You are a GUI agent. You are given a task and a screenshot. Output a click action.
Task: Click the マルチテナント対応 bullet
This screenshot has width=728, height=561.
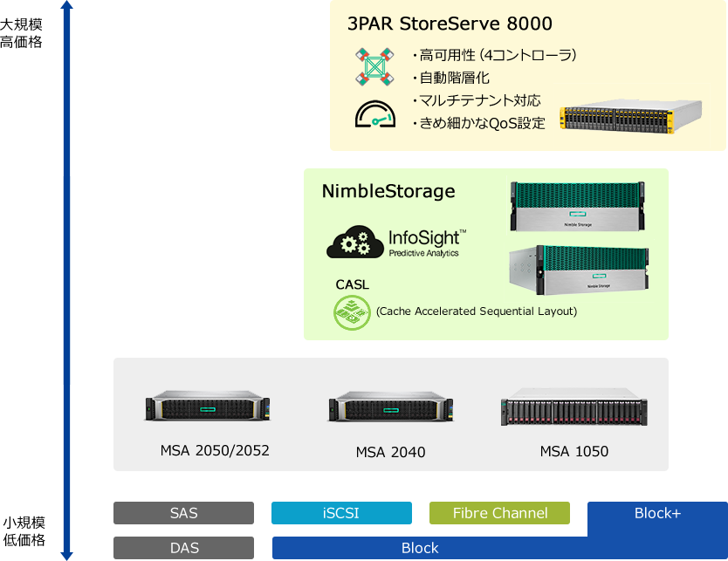[477, 100]
